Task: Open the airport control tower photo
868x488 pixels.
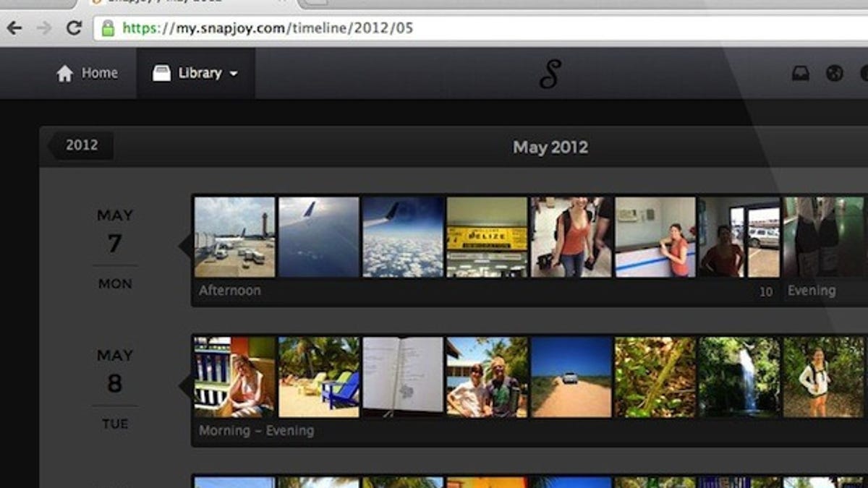Action: 234,237
